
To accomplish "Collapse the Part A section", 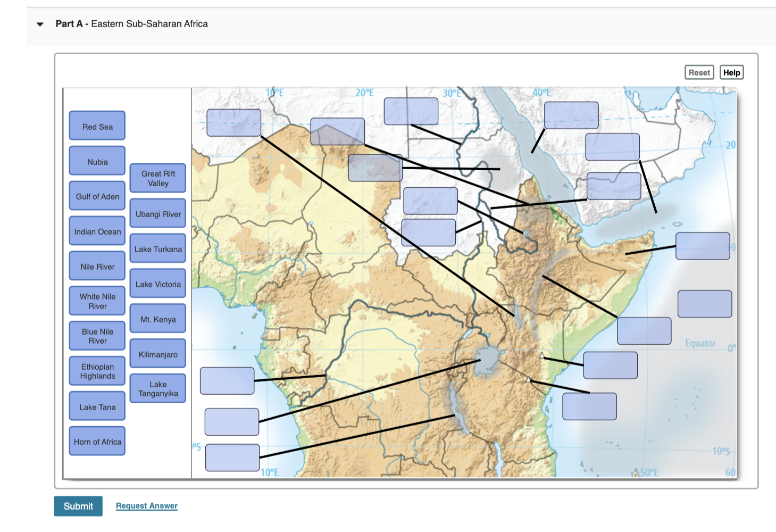I will click(x=38, y=24).
